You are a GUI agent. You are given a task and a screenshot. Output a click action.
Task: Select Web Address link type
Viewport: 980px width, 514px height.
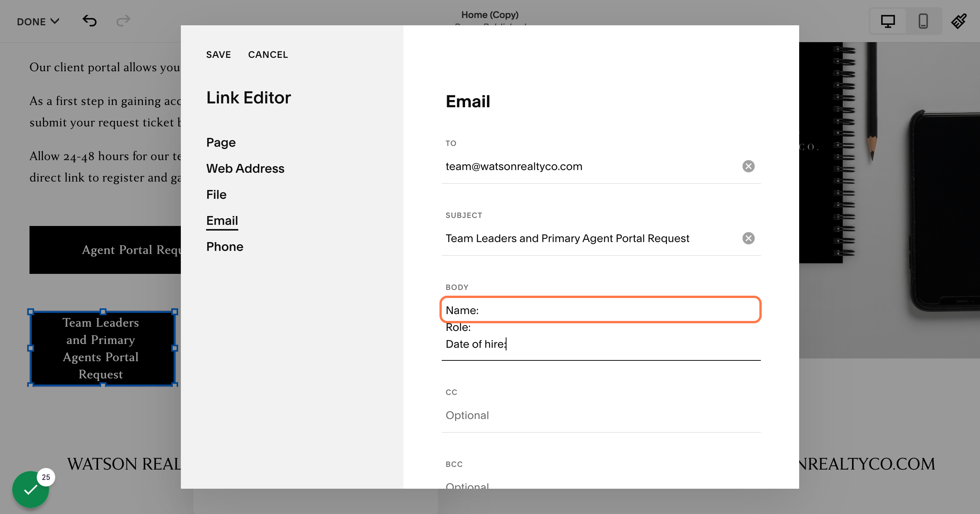pyautogui.click(x=245, y=169)
